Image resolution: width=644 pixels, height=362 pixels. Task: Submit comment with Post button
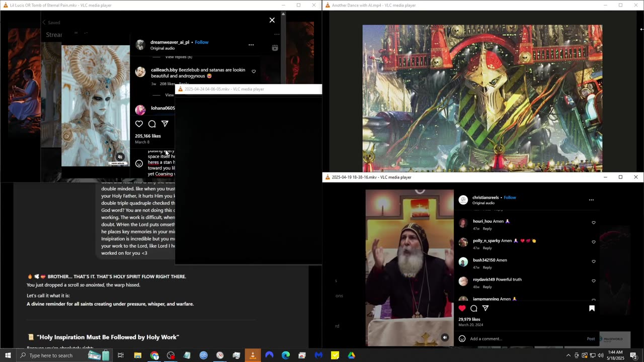point(591,339)
